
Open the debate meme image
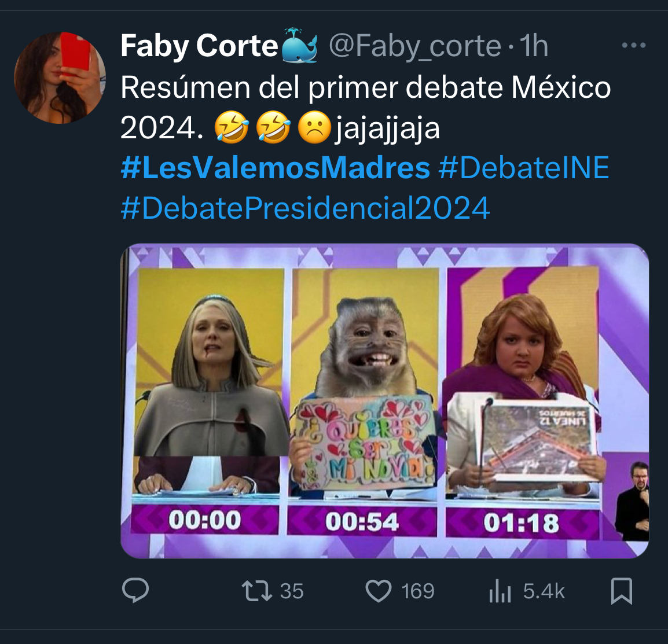(384, 400)
